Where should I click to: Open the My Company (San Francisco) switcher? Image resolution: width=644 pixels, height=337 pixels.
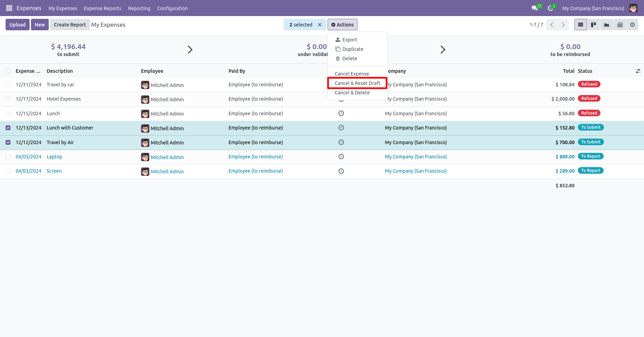[593, 8]
